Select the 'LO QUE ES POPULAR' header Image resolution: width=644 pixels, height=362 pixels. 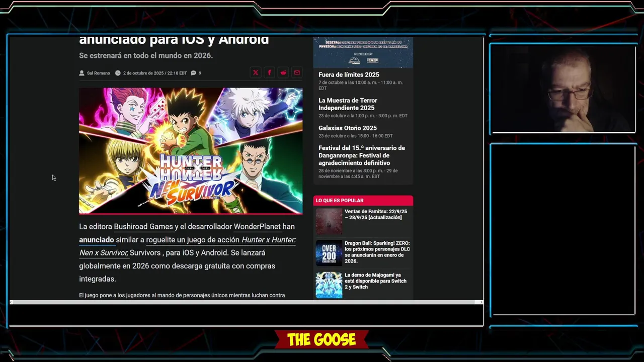363,201
